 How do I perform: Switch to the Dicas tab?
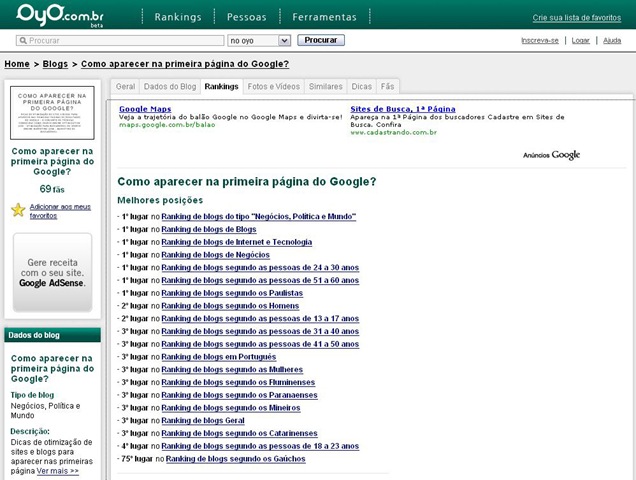click(362, 86)
